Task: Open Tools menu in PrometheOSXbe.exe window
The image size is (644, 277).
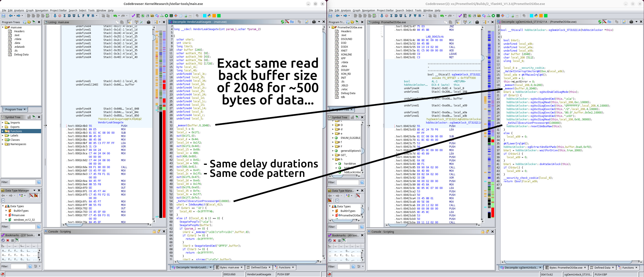Action: pos(418,11)
